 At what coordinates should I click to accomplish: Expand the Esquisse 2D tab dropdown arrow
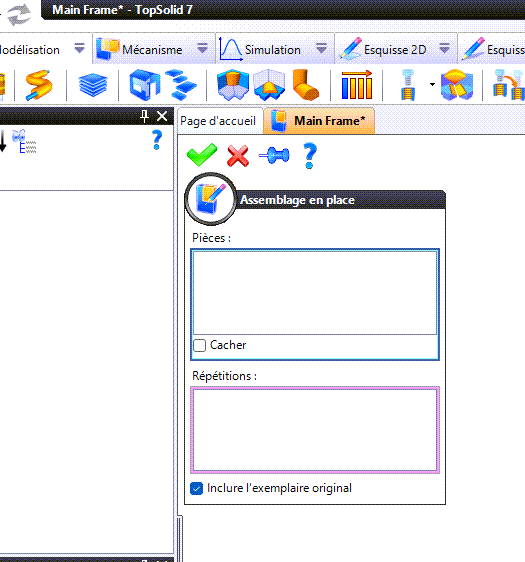(x=444, y=48)
